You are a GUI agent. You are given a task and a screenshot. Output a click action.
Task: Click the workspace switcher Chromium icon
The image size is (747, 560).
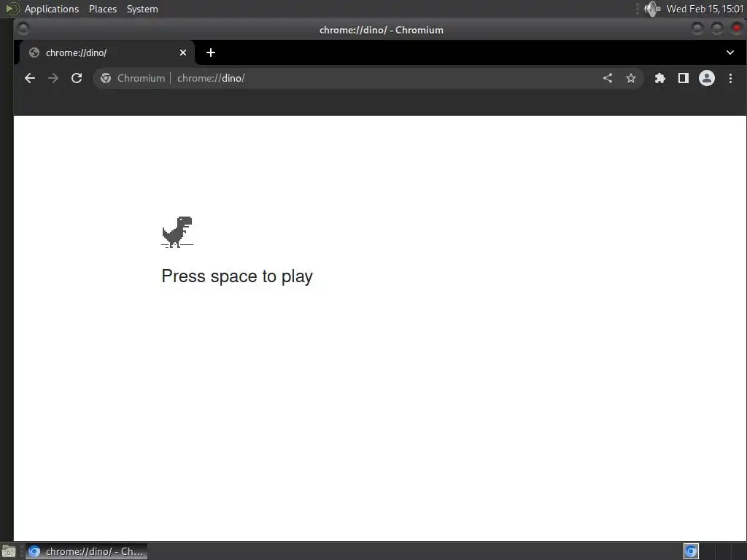tap(691, 551)
